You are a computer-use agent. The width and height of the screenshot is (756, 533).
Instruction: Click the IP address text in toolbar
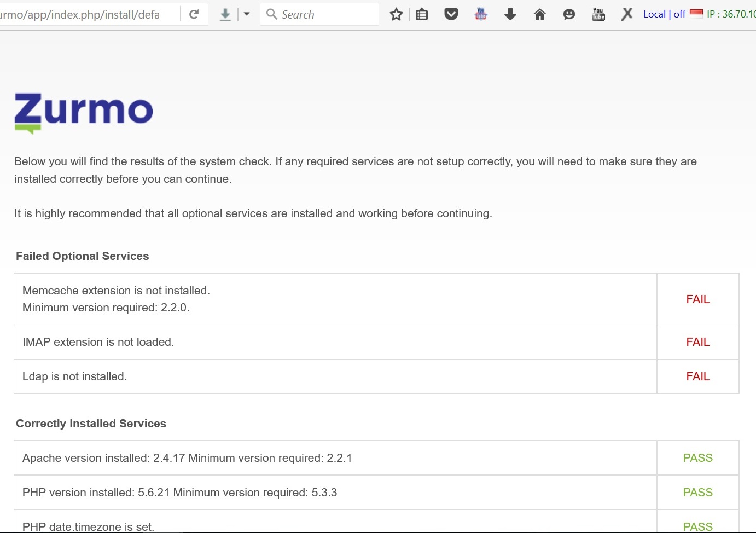(x=731, y=14)
